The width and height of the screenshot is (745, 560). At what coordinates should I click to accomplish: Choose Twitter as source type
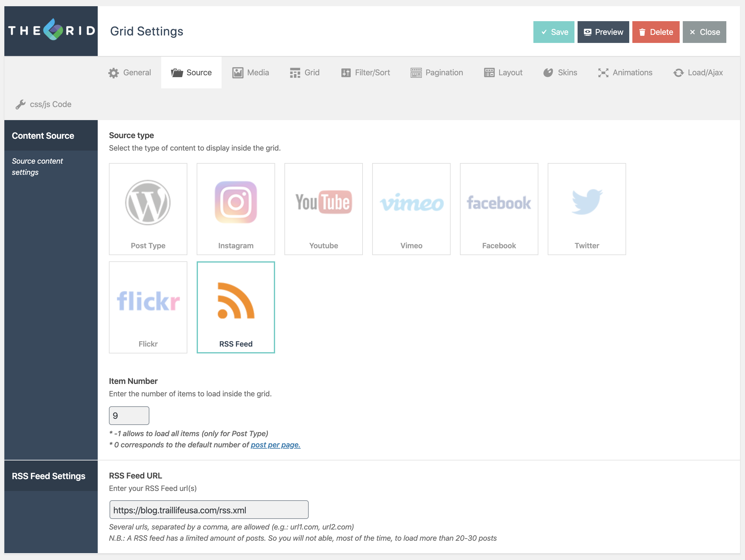(587, 209)
